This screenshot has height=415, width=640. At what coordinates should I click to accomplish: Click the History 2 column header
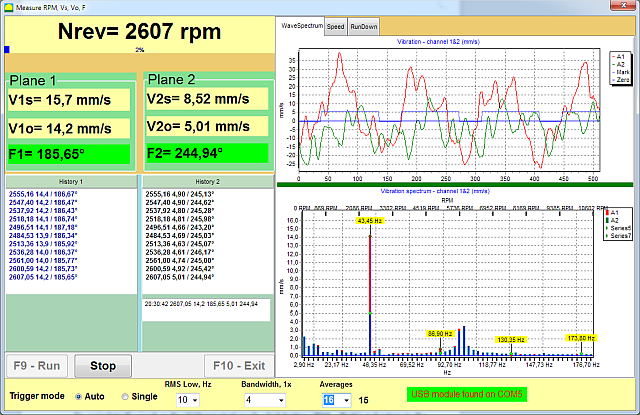point(208,182)
